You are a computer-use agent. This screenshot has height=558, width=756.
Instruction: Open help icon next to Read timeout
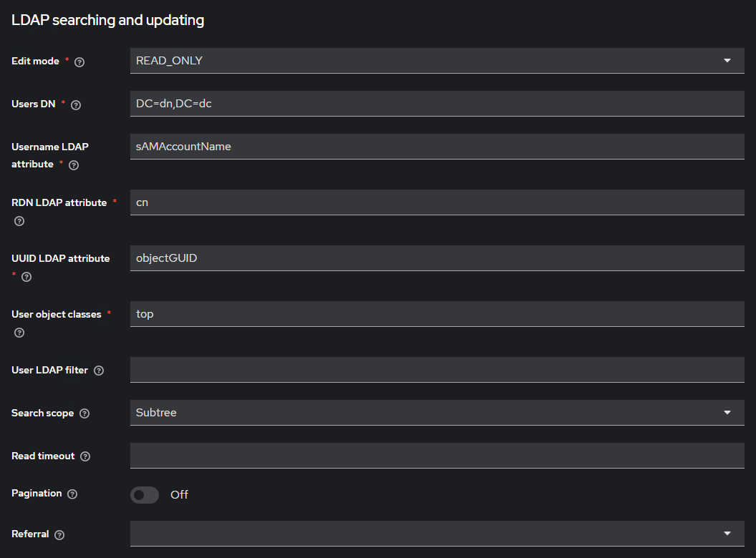tap(85, 456)
